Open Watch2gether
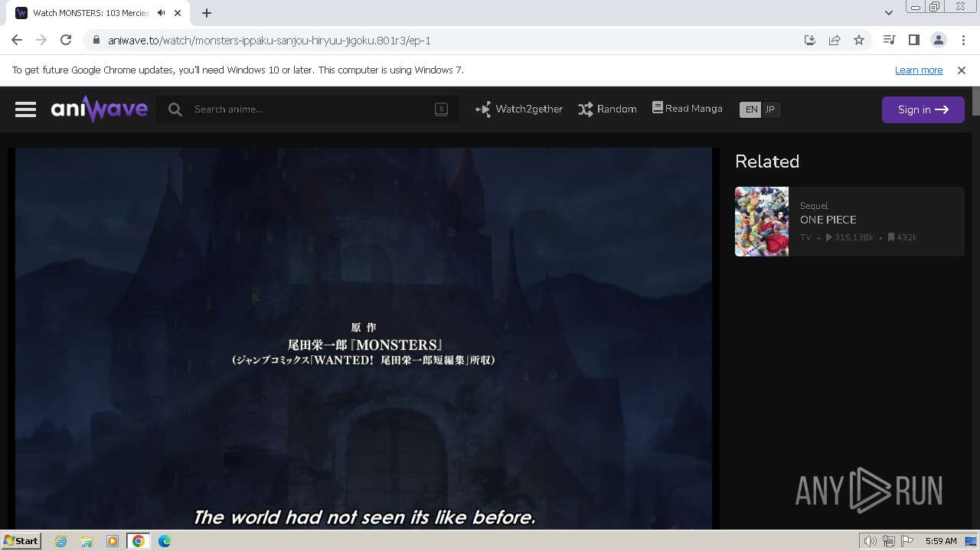980x551 pixels. [519, 109]
